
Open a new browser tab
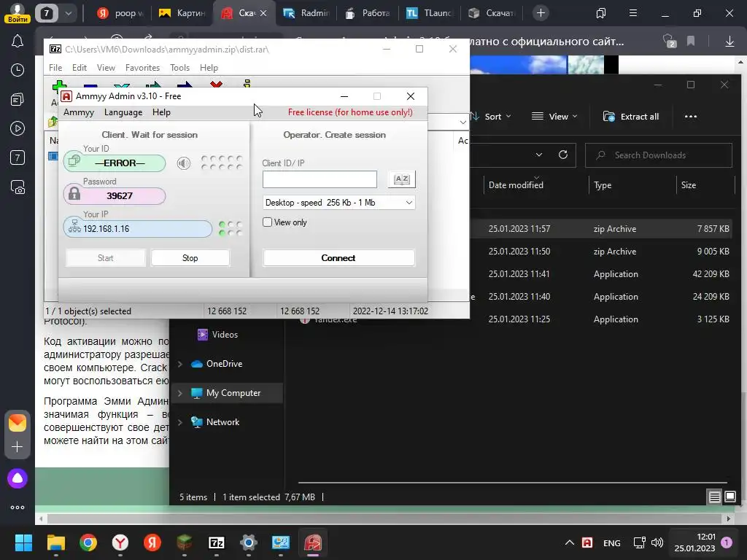pyautogui.click(x=541, y=13)
